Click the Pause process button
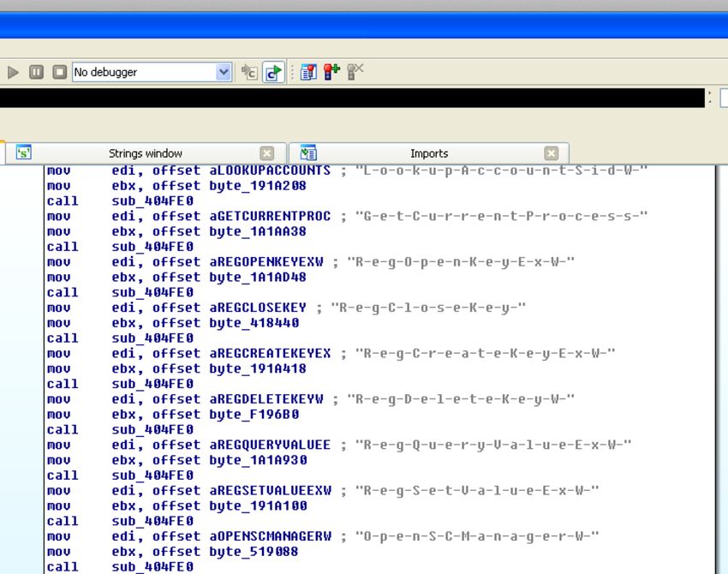 [36, 73]
